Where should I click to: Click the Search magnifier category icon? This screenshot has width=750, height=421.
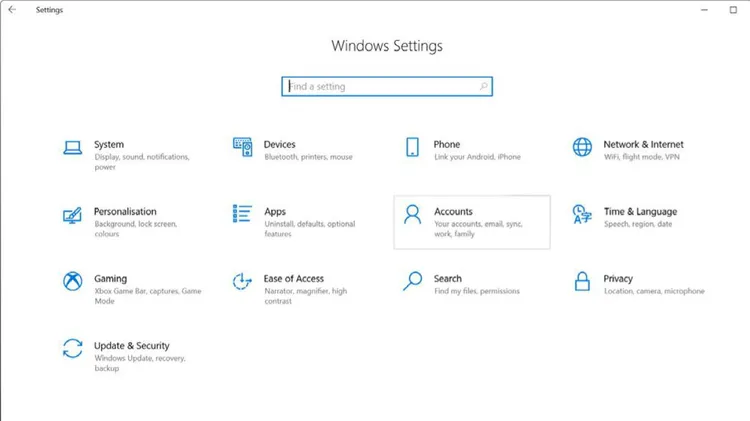pyautogui.click(x=412, y=281)
